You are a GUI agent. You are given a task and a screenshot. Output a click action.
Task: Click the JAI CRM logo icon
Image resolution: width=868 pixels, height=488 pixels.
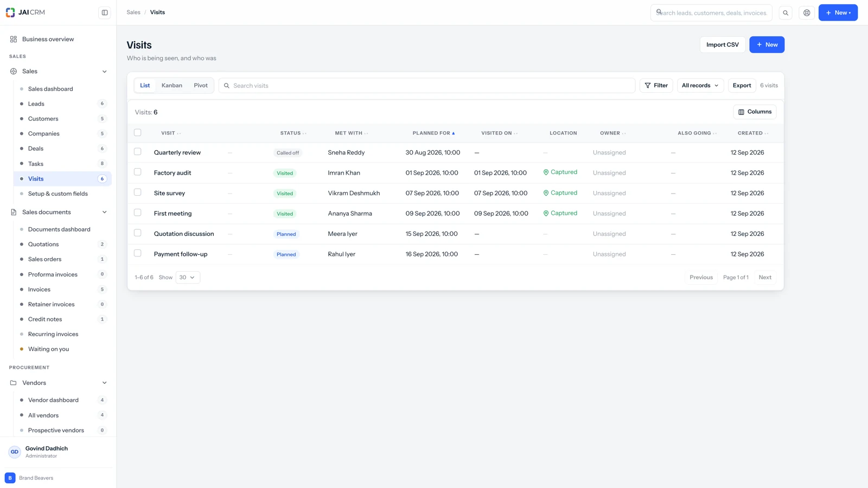pos(10,12)
